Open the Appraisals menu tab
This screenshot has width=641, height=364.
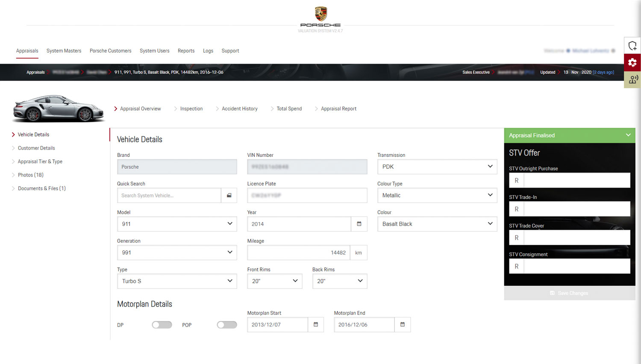click(x=27, y=51)
